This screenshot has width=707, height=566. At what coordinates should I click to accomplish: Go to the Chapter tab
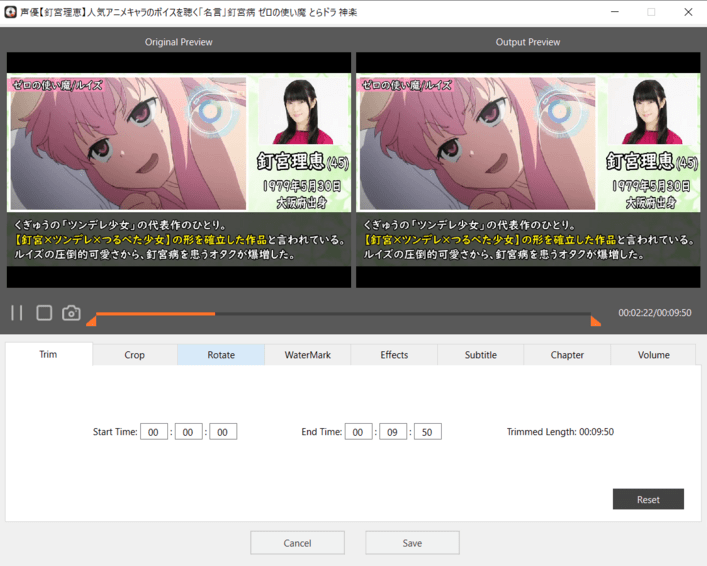[567, 355]
